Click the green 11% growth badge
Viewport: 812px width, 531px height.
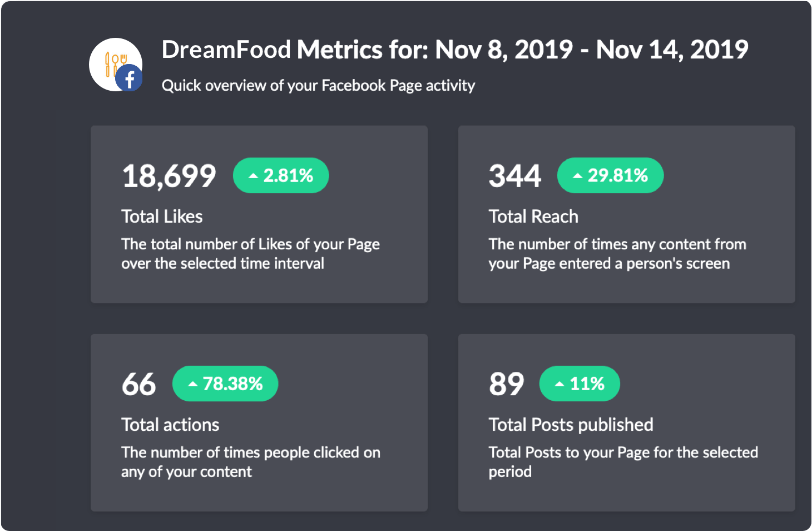(580, 384)
